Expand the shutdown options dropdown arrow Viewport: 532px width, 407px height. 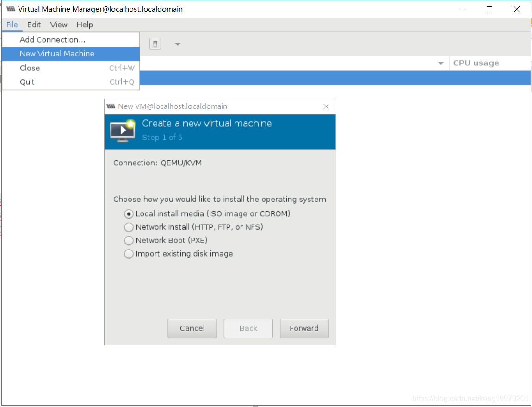pyautogui.click(x=178, y=44)
